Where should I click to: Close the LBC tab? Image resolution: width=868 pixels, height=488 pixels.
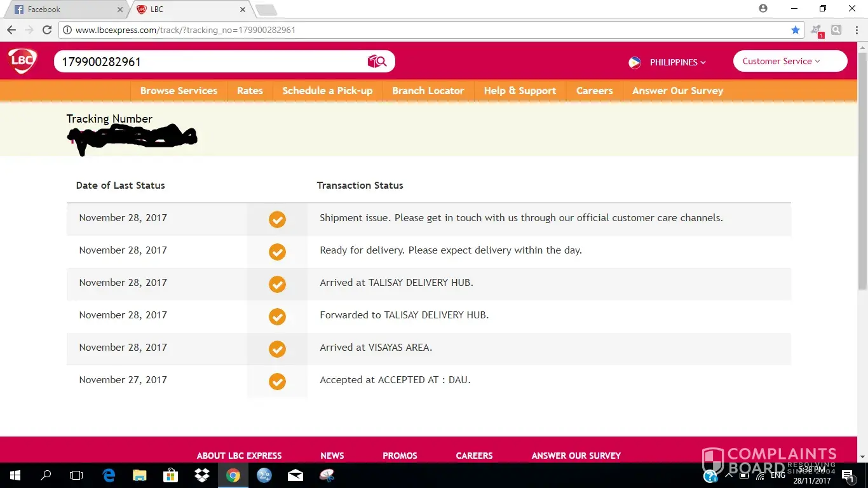click(x=242, y=10)
